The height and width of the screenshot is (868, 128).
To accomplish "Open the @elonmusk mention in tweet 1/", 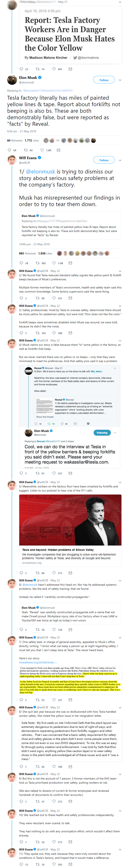I will tap(40, 171).
